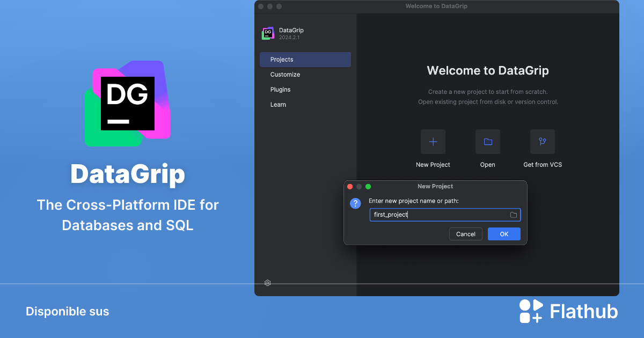This screenshot has height=338, width=644.
Task: Click the green zoom button of the dialog
Action: click(368, 186)
